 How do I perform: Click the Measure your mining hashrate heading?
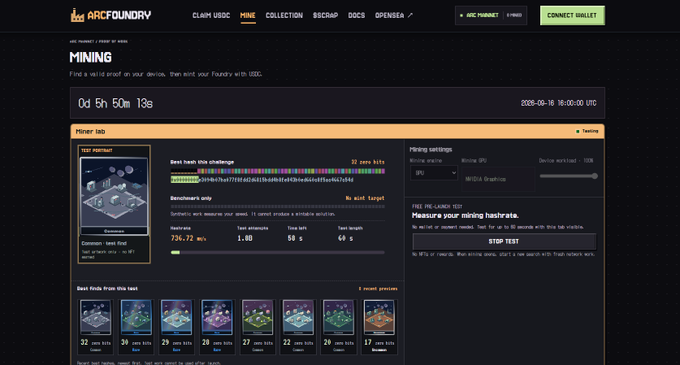(465, 215)
